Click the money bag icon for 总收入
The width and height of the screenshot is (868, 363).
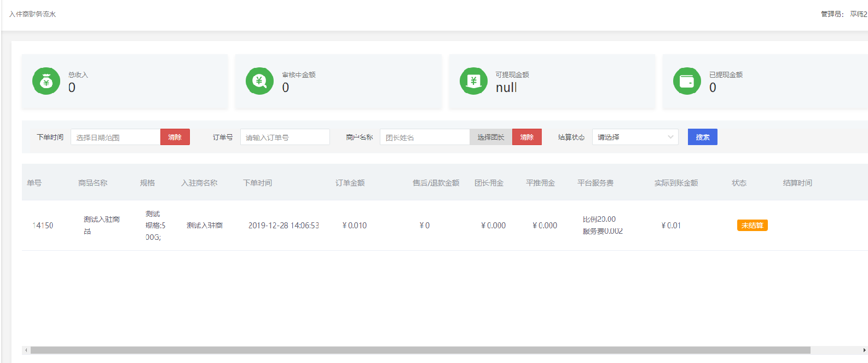click(x=46, y=82)
